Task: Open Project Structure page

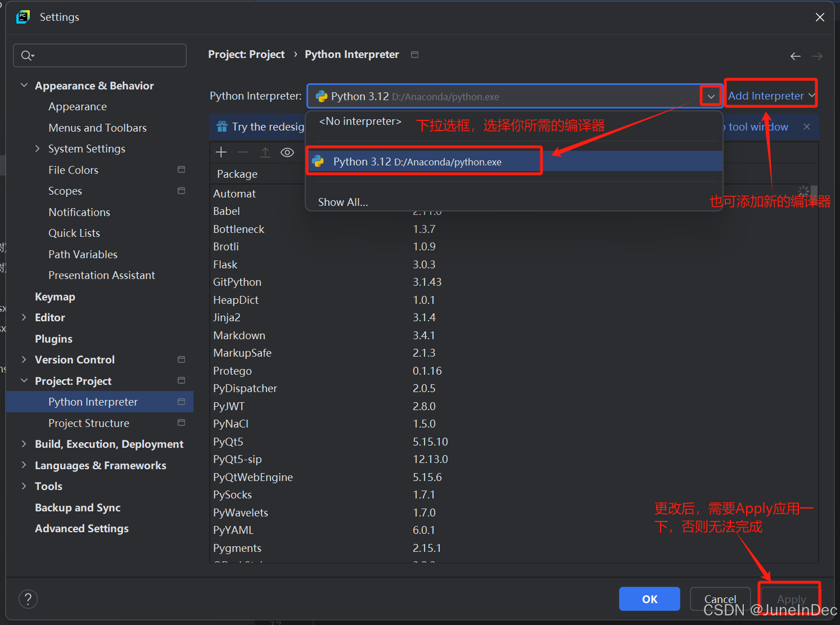Action: [89, 423]
